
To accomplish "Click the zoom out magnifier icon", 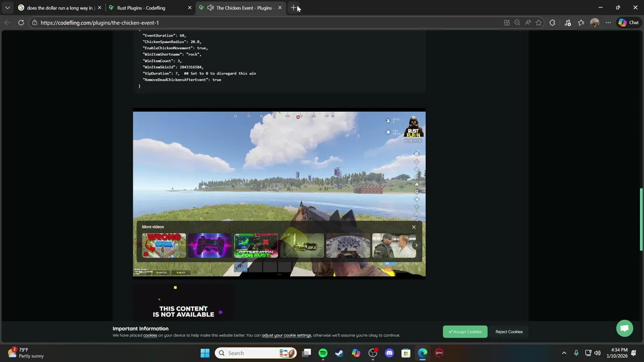I will pos(517,23).
